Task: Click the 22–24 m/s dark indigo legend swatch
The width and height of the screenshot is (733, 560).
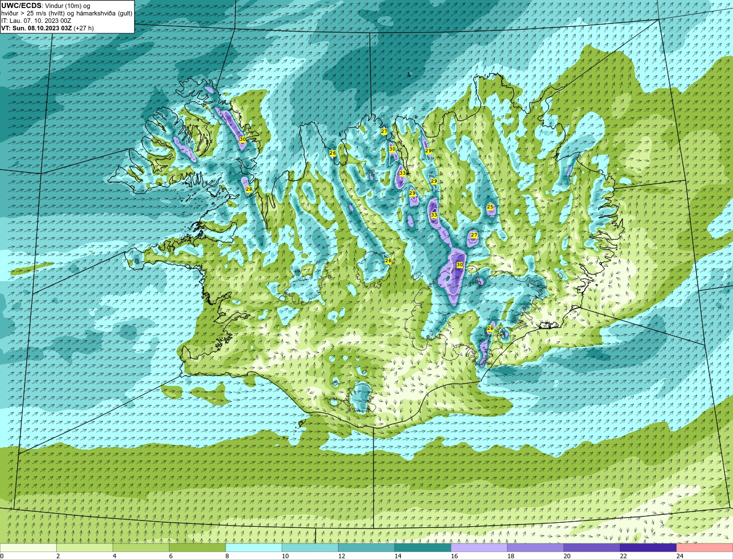Action: (x=648, y=547)
